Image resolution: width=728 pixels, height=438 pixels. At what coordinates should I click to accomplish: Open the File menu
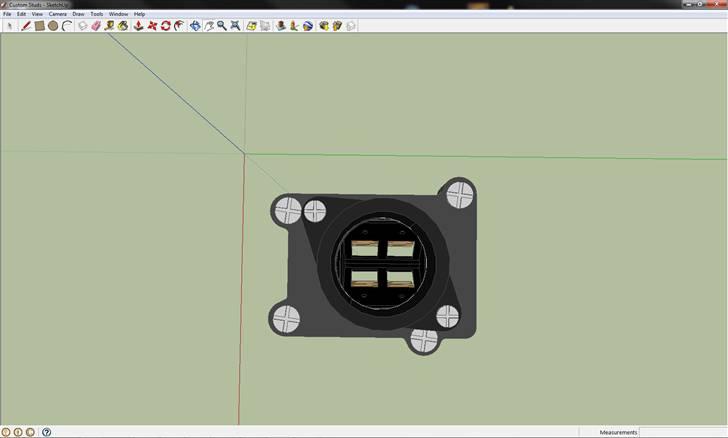[7, 14]
